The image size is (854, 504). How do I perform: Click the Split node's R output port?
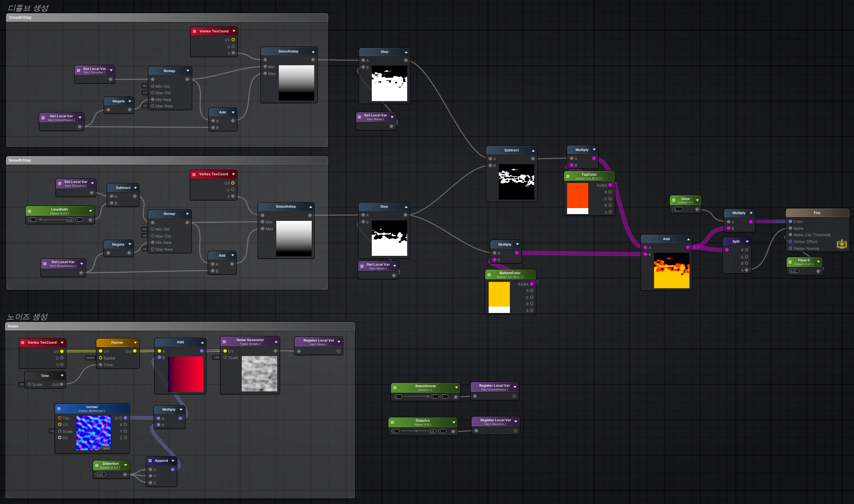746,250
